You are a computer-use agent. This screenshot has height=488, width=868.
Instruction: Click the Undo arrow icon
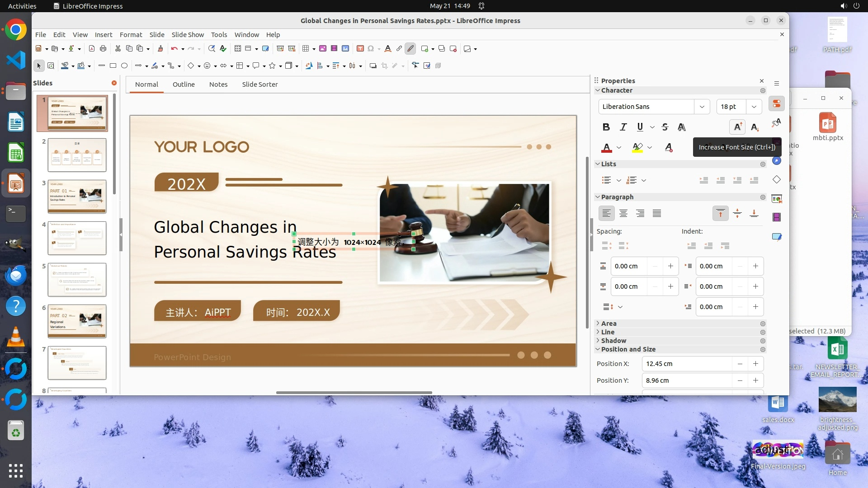tap(174, 49)
